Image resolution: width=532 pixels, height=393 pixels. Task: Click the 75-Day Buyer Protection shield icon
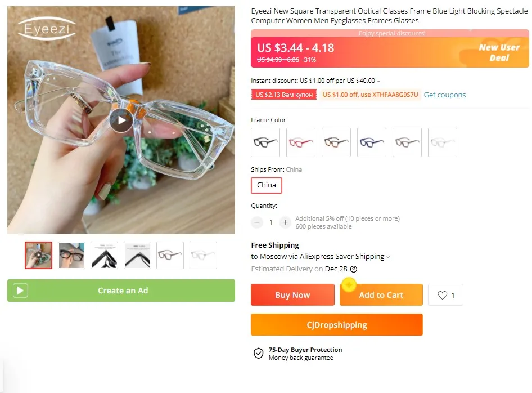pos(258,354)
